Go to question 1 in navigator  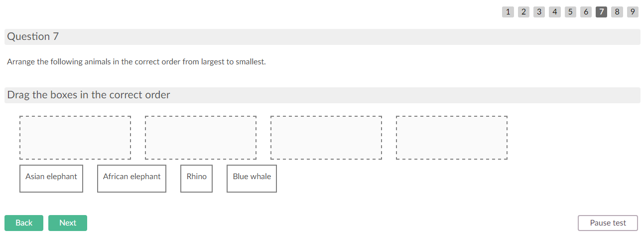(508, 12)
